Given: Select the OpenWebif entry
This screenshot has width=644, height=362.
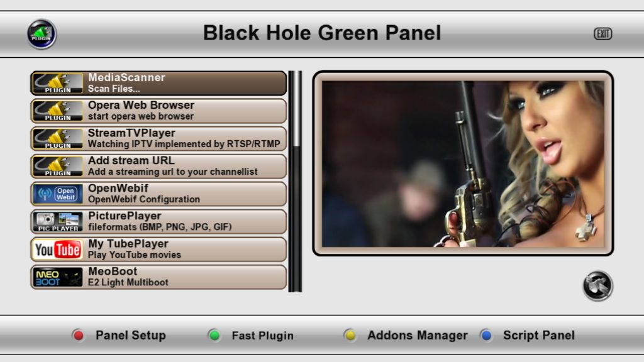Looking at the screenshot, I should pos(158,194).
